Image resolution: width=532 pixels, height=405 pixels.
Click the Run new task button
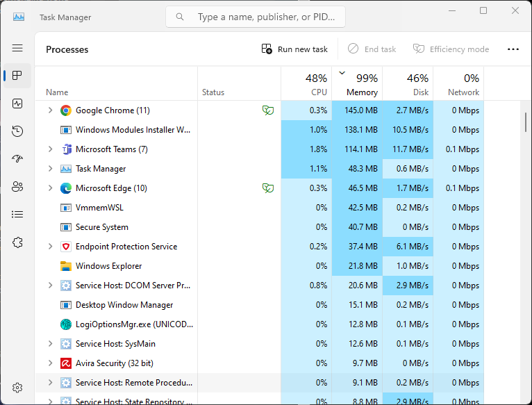click(x=294, y=49)
